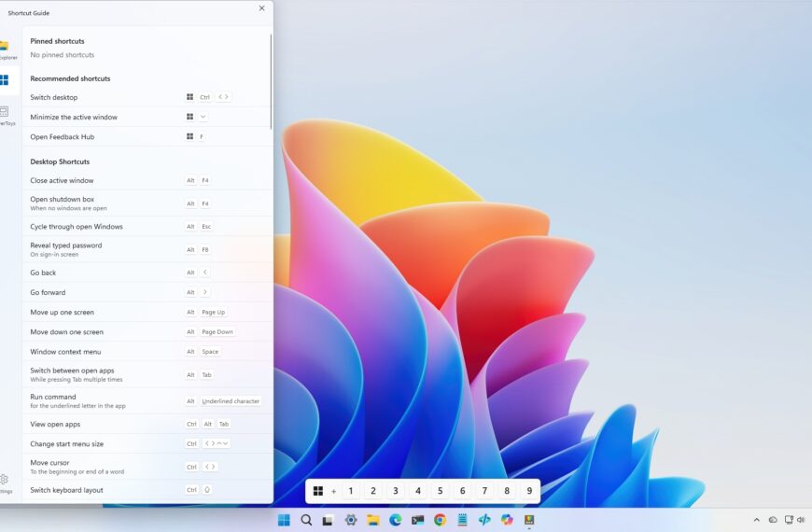Select the Move cursor shortcut row

tap(147, 467)
